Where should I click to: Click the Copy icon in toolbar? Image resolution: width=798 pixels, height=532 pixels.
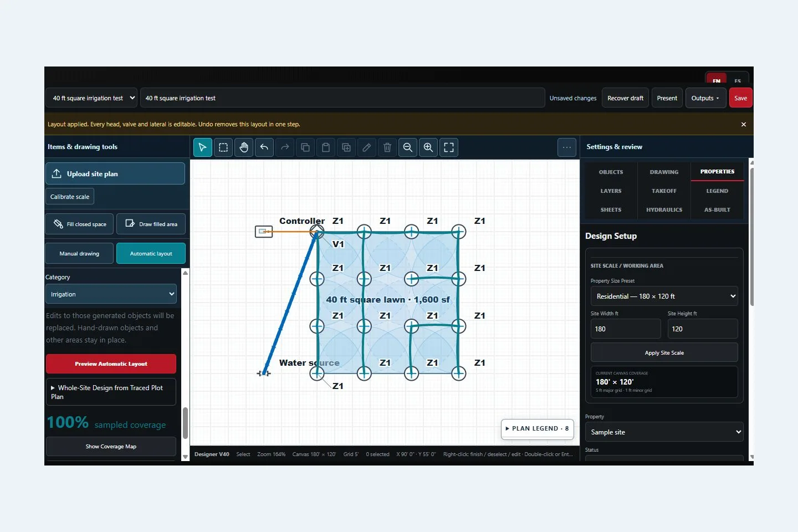305,147
